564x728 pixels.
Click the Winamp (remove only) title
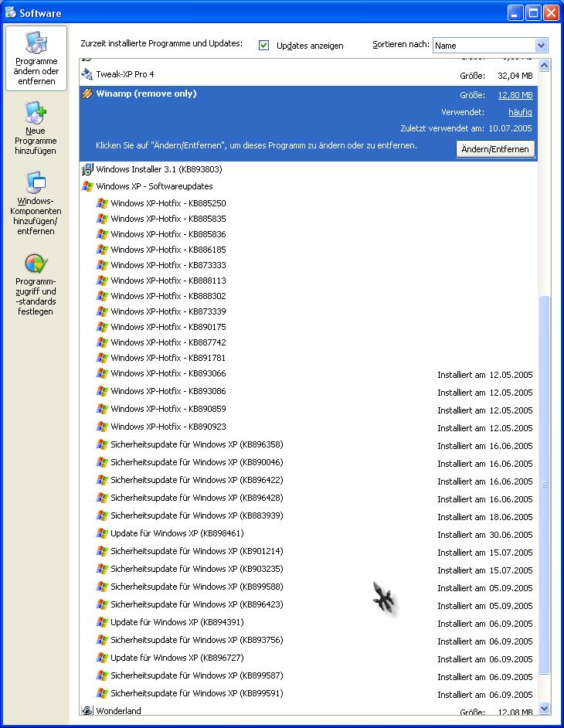click(x=146, y=94)
